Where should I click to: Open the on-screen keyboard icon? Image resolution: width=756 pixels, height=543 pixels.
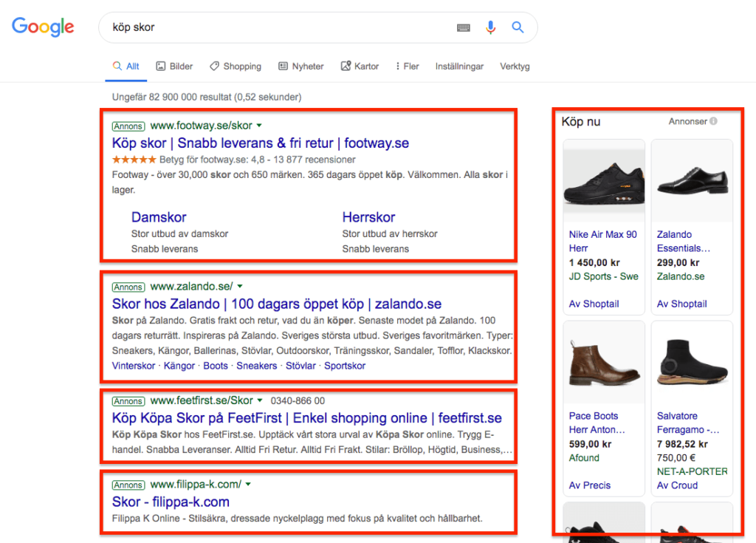pyautogui.click(x=464, y=27)
